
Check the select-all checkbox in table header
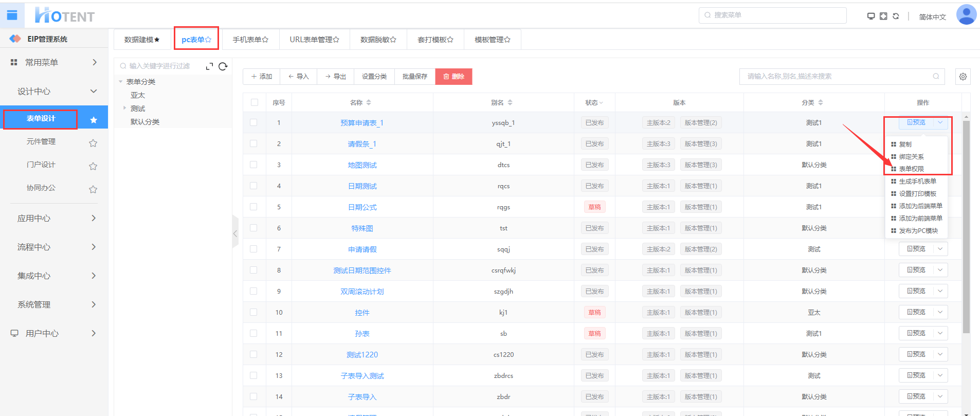coord(255,102)
